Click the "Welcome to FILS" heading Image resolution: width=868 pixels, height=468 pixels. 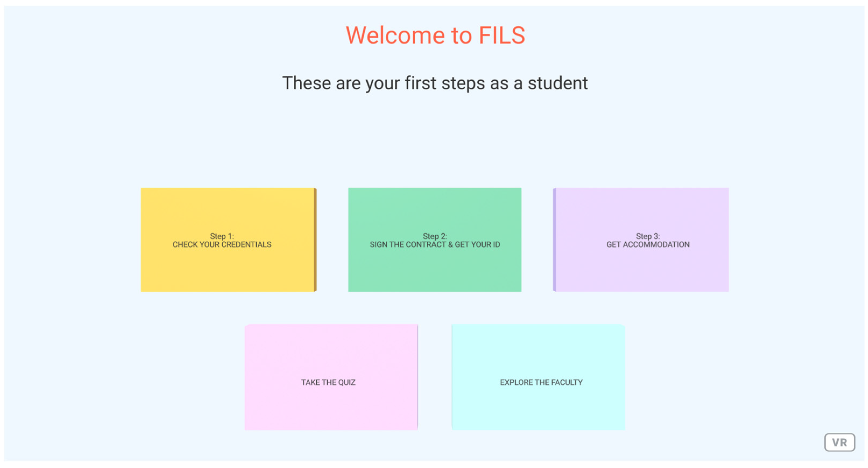coord(435,35)
